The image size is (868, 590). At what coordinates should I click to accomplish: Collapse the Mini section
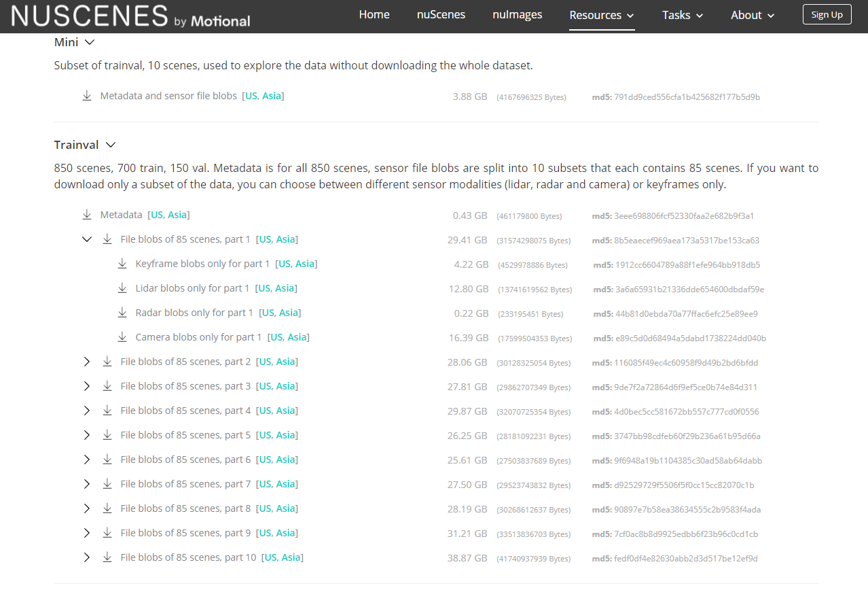coord(90,41)
